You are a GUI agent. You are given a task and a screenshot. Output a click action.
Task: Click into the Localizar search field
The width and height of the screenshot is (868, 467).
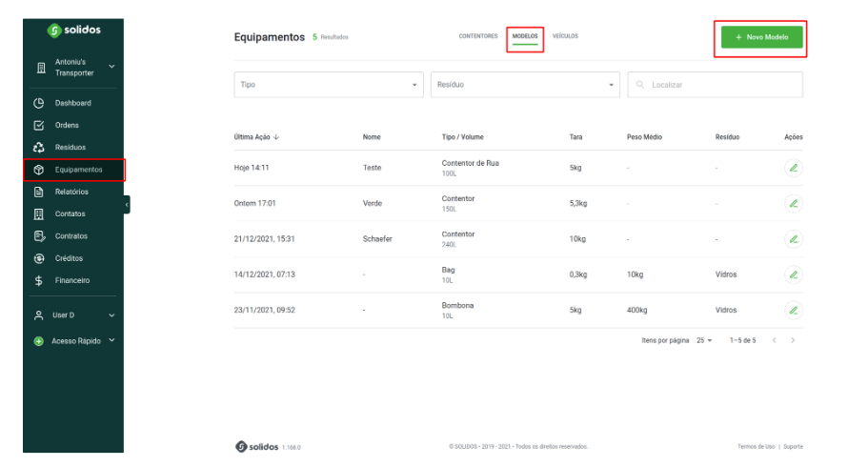click(716, 85)
